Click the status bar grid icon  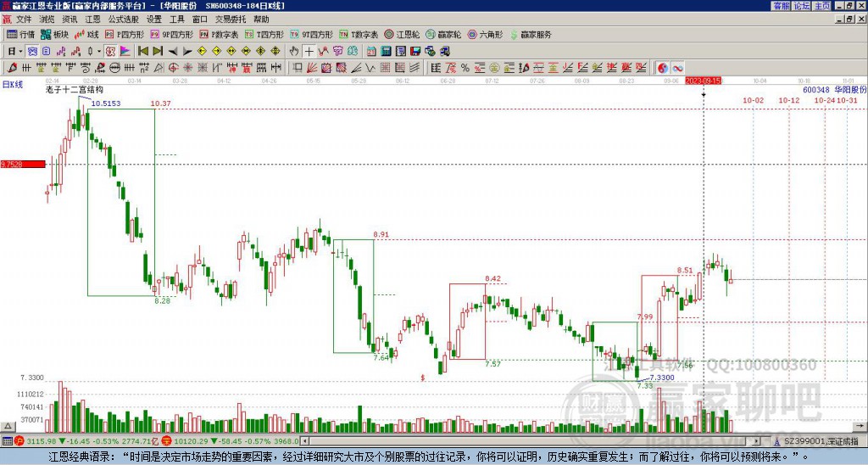[7, 441]
